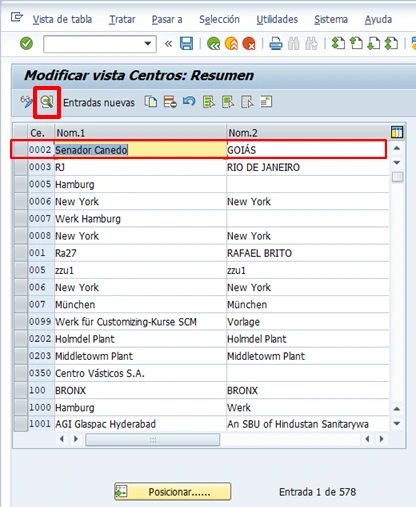Viewport: 416px width, 507px height.
Task: Open the command field dropdown arrow
Action: (148, 44)
